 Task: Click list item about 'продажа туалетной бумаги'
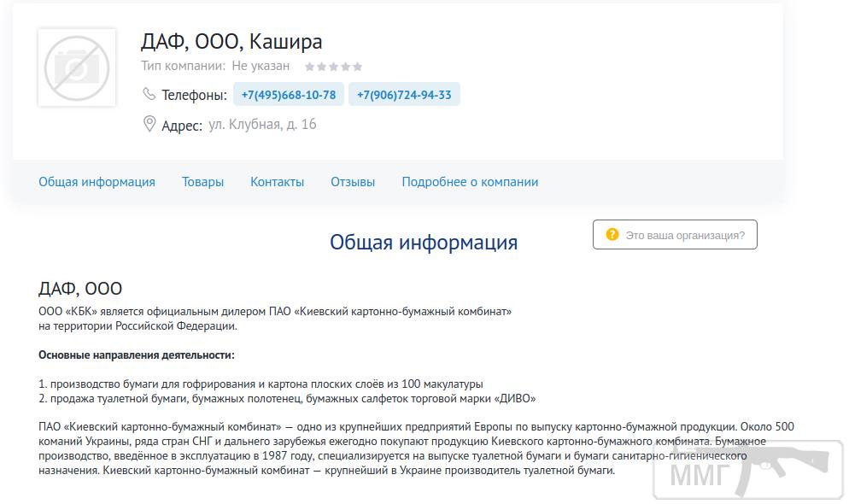pyautogui.click(x=287, y=398)
